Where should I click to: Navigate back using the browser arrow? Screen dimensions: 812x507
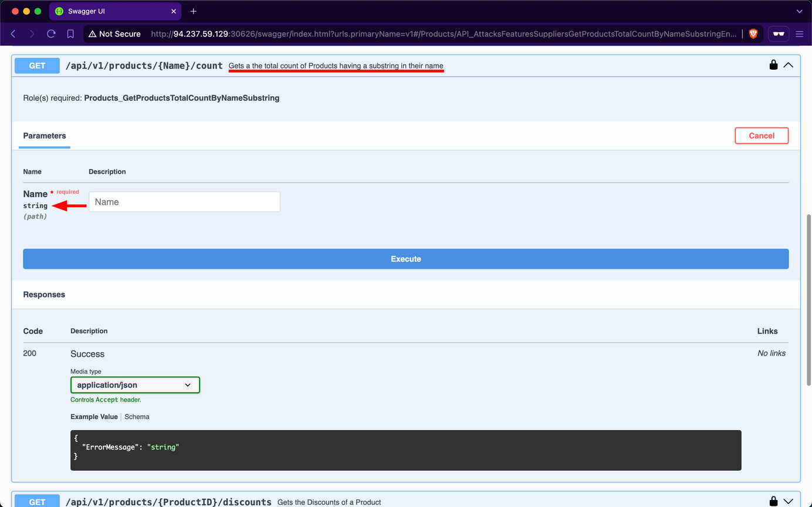13,33
